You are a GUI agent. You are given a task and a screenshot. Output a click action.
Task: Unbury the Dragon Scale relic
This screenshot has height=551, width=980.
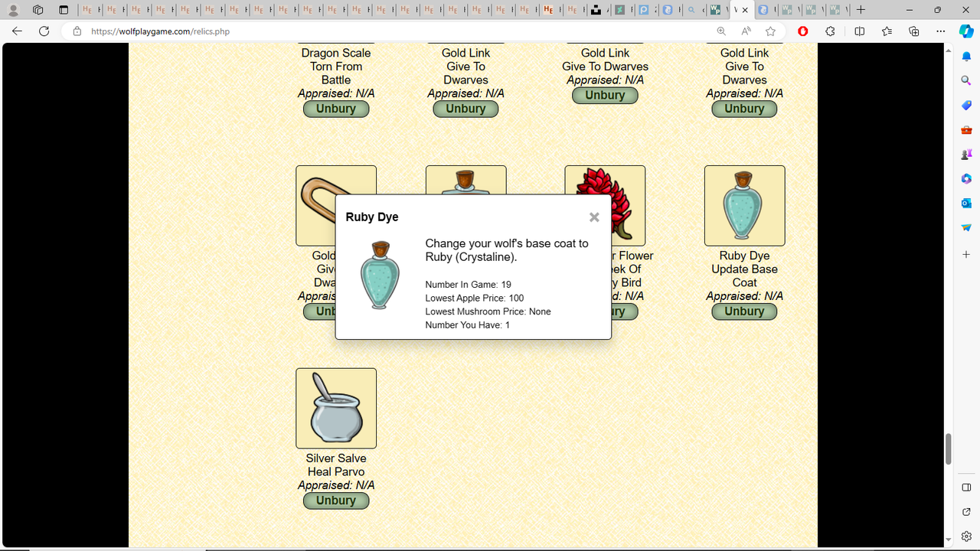click(x=335, y=109)
